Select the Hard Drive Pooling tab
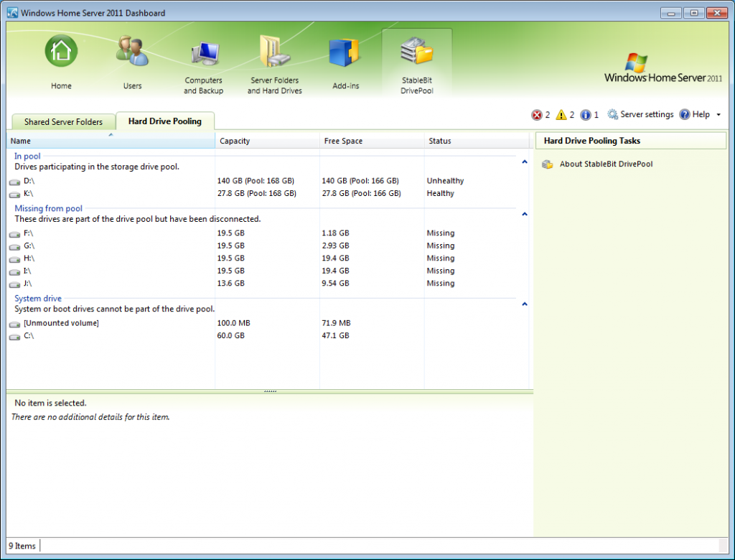 pos(165,121)
